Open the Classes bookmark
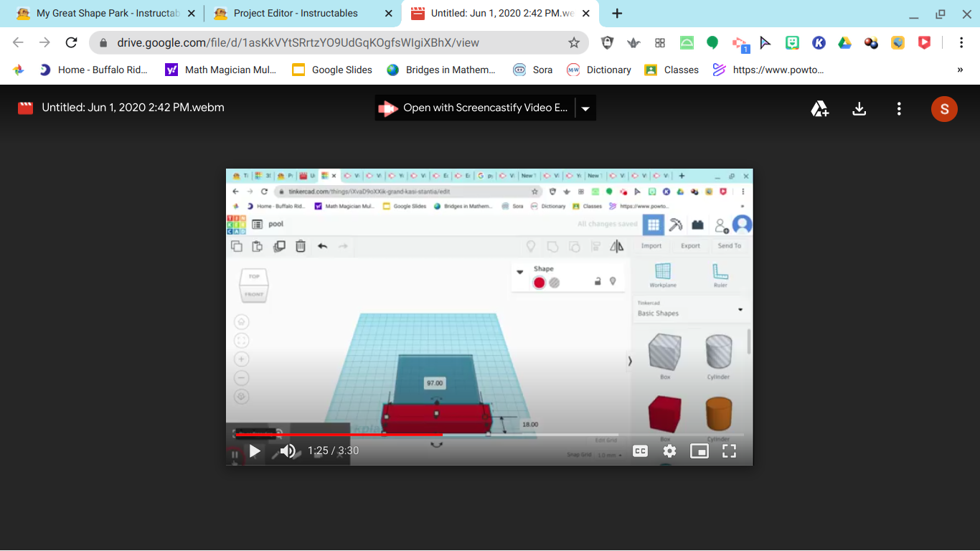 point(672,70)
